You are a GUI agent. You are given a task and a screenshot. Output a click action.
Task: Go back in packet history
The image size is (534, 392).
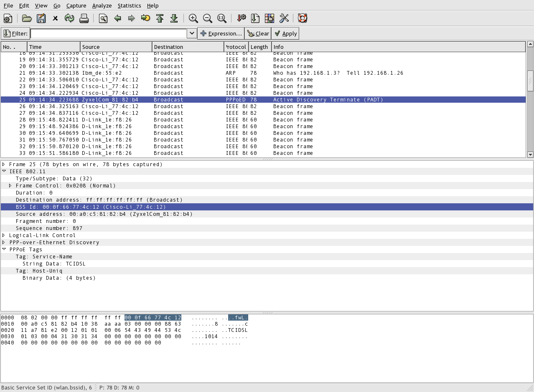point(117,18)
